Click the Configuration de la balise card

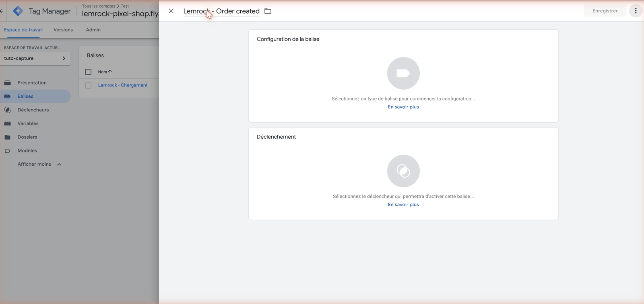pos(403,76)
